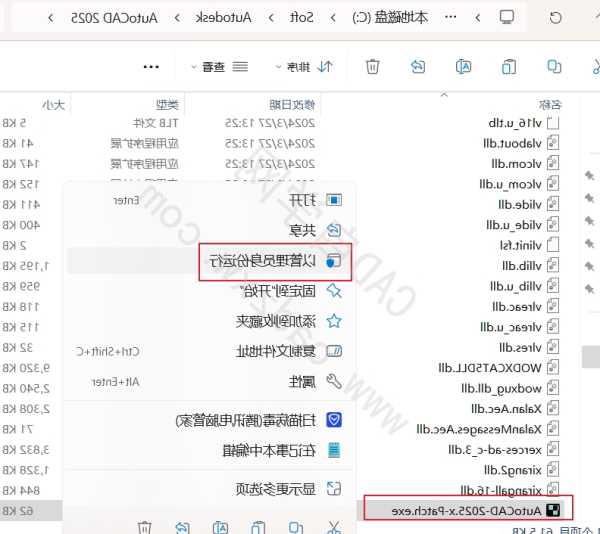Screen dimensions: 600x534
Task: Expand the chevron between Autodesk and AutoCAD 2025
Action: click(177, 18)
